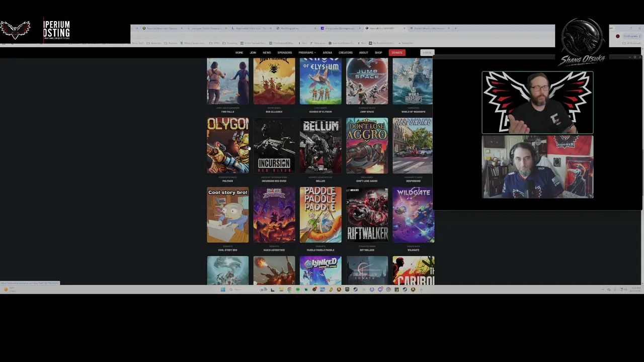Select the Incursion Red River cover
The image size is (644, 362).
274,145
